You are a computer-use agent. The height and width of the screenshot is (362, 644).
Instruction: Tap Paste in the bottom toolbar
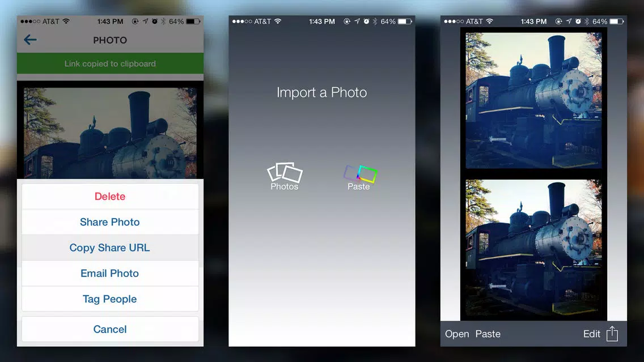[x=488, y=334]
